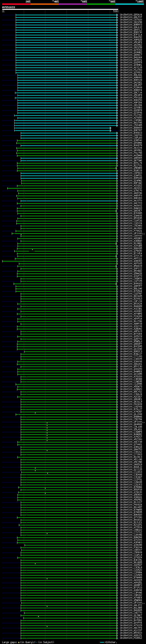Click label UniRef100_P36204
The width and height of the screenshot is (146, 644).
click(131, 548)
